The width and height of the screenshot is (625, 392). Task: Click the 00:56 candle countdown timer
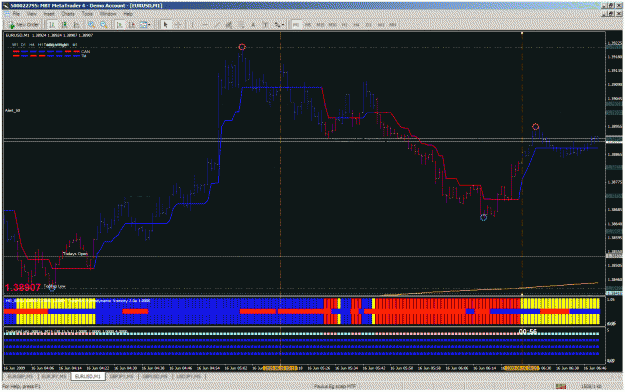click(x=528, y=332)
